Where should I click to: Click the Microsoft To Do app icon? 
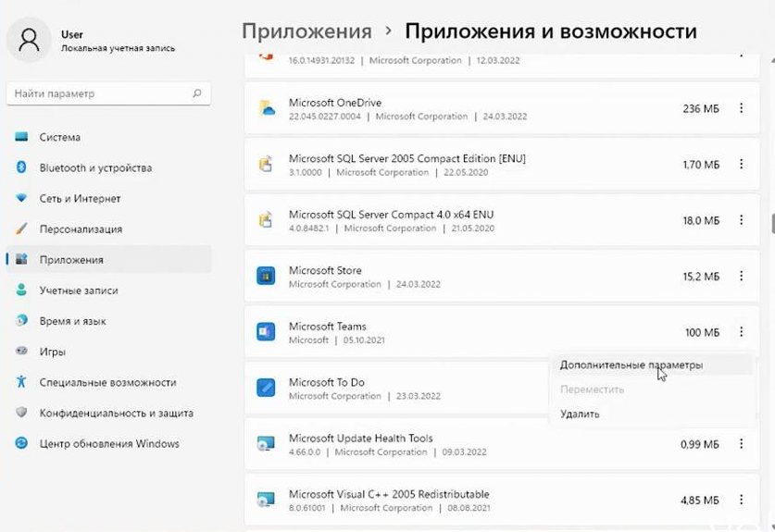(267, 389)
